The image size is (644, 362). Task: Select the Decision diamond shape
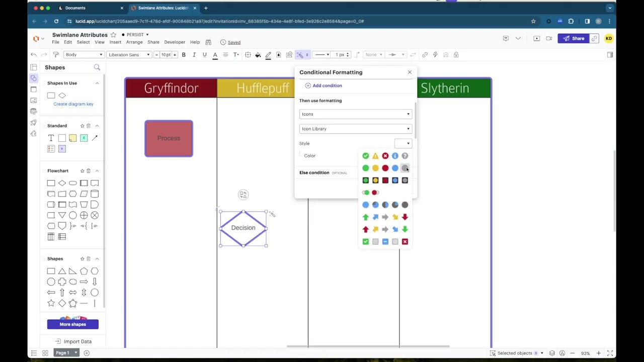tap(244, 228)
